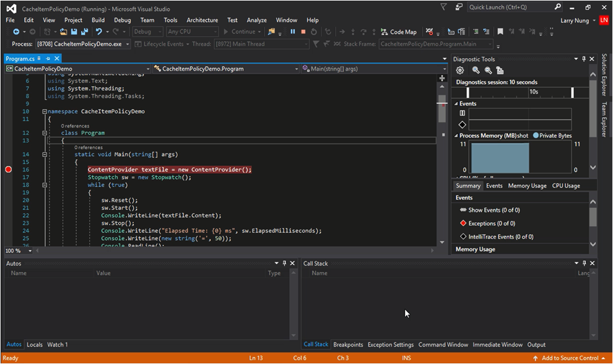Collapse the Process Memory graph section
The height and width of the screenshot is (364, 613).
(x=456, y=136)
